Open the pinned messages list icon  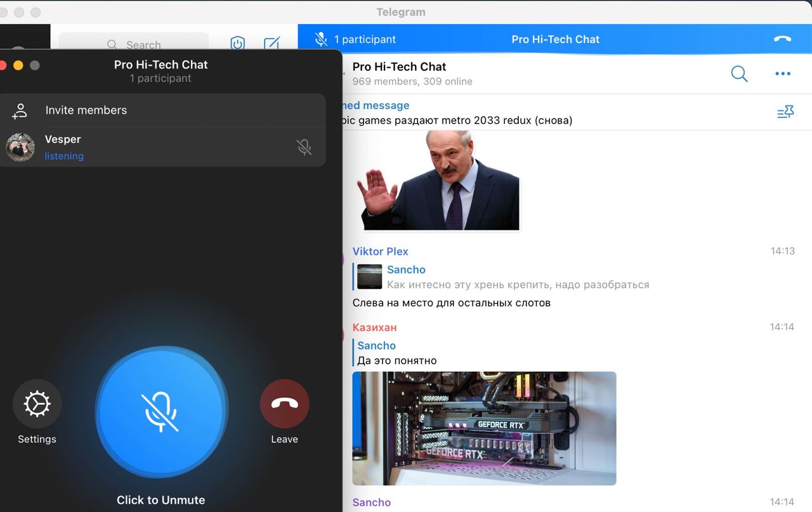[785, 112]
